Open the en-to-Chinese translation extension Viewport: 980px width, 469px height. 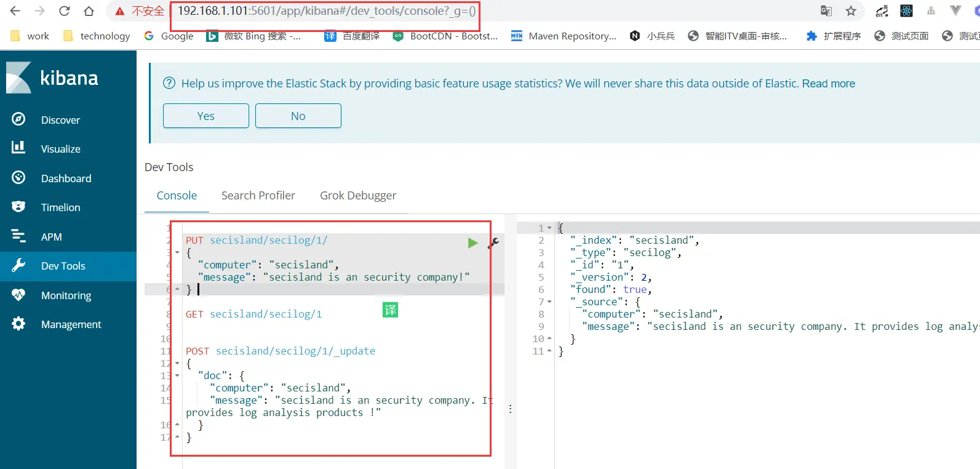pyautogui.click(x=882, y=11)
